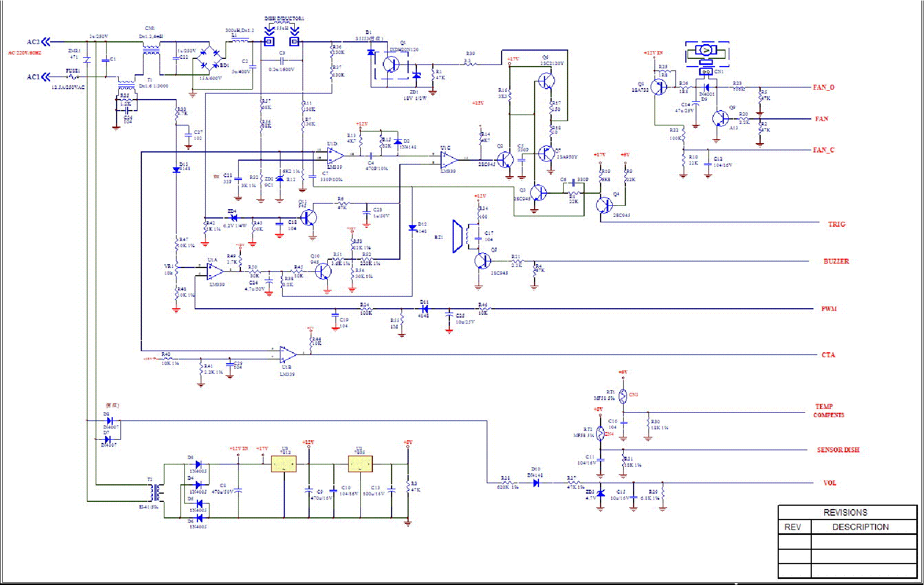Click the Q3 transistor symbol
This screenshot has height=585, width=924.
coord(539,193)
